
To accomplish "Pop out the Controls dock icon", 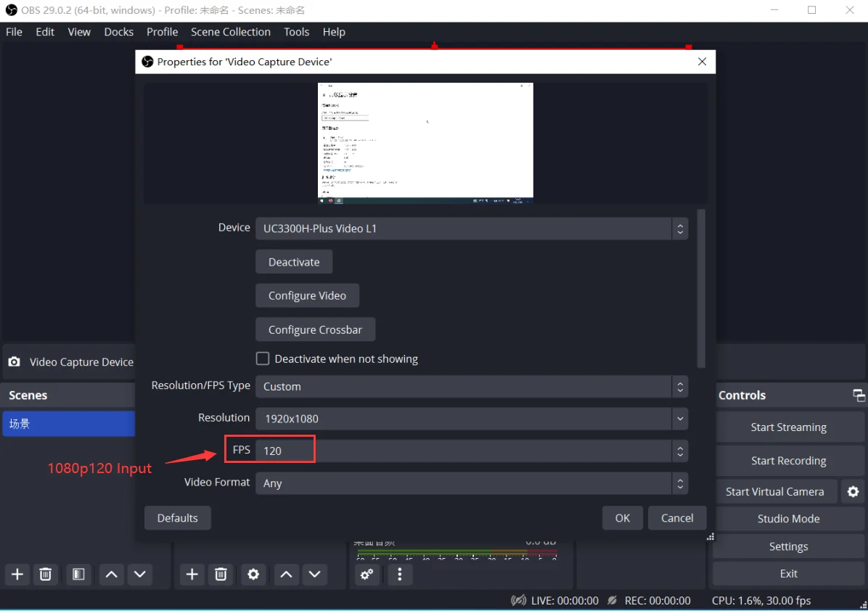I will click(859, 395).
